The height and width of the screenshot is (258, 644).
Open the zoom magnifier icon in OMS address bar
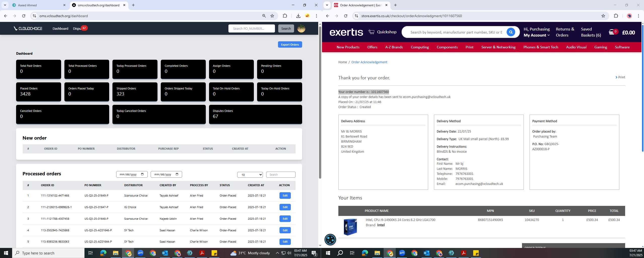pyautogui.click(x=264, y=16)
